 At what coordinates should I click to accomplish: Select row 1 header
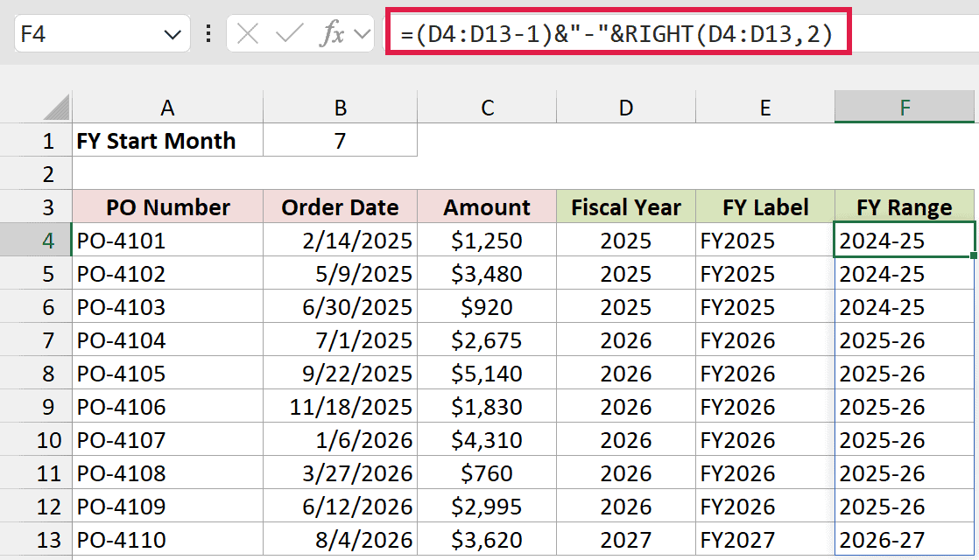coord(36,140)
